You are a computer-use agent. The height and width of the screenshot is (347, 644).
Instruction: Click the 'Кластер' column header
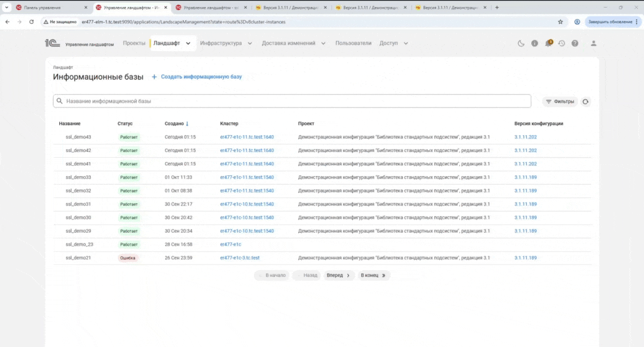(229, 123)
